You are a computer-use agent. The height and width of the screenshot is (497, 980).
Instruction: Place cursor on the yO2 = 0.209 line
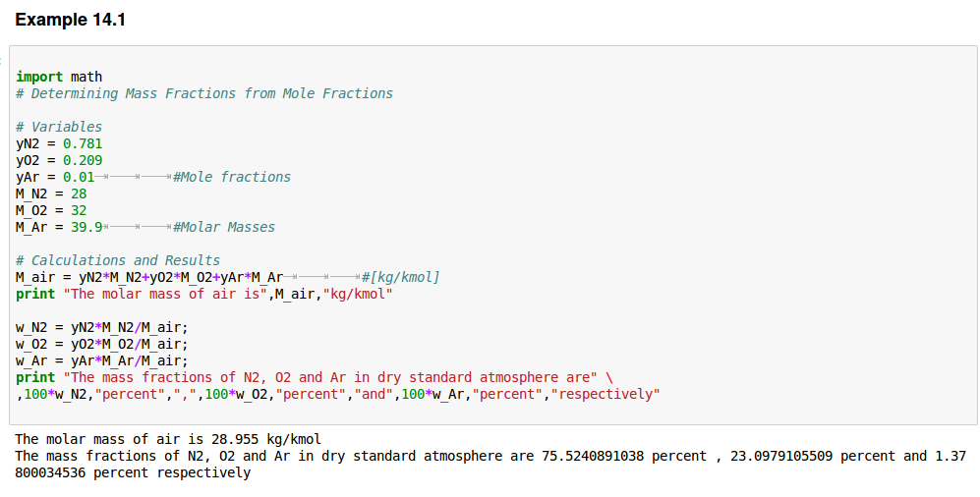(59, 160)
